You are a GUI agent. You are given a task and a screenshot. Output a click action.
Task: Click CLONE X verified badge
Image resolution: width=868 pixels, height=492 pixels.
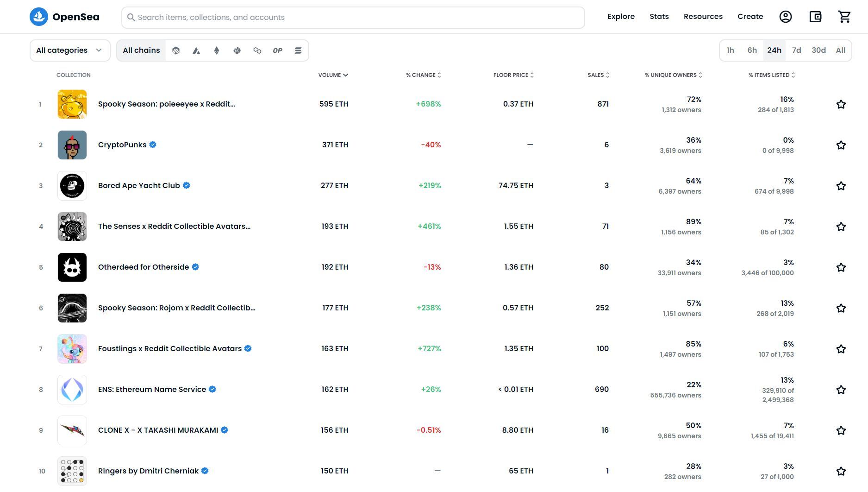pos(225,430)
